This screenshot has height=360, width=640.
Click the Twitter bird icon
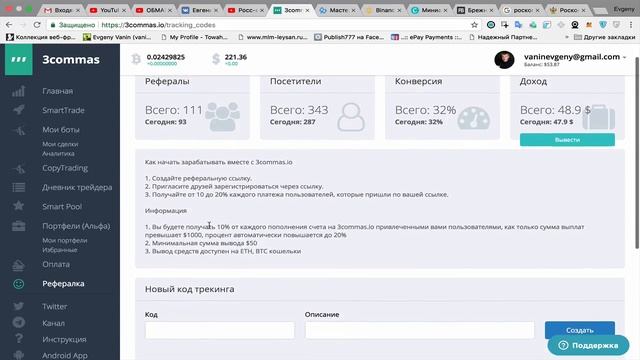tap(18, 307)
